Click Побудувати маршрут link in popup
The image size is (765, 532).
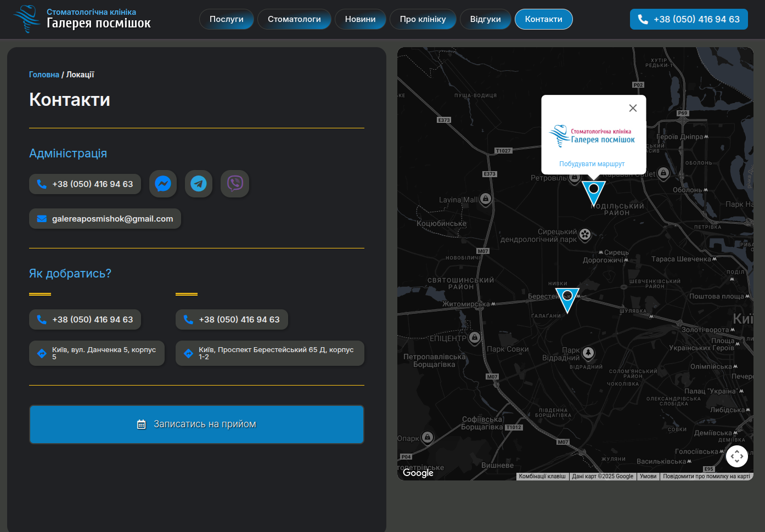[x=592, y=164]
